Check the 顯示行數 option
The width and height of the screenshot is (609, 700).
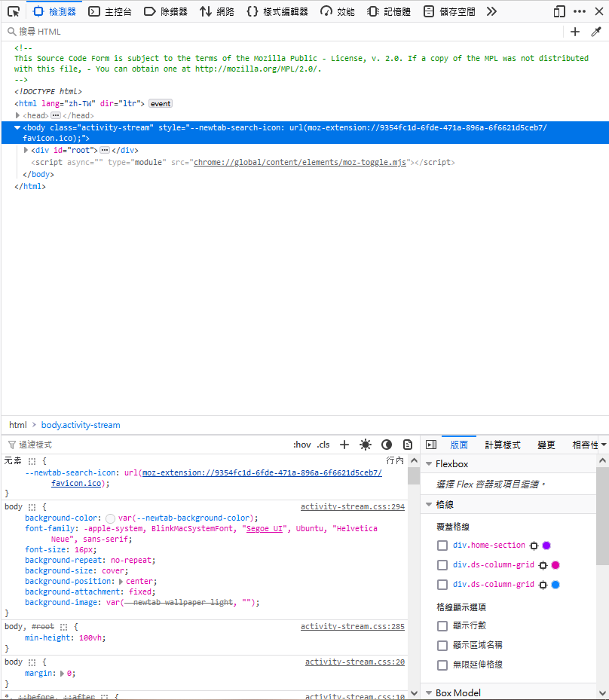442,626
